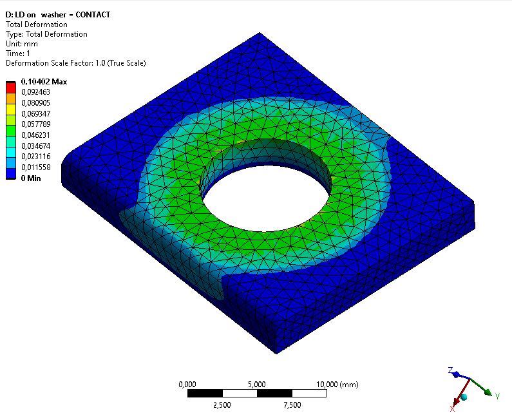Click the 0,092463 legend value
512x420 pixels.
(x=35, y=92)
